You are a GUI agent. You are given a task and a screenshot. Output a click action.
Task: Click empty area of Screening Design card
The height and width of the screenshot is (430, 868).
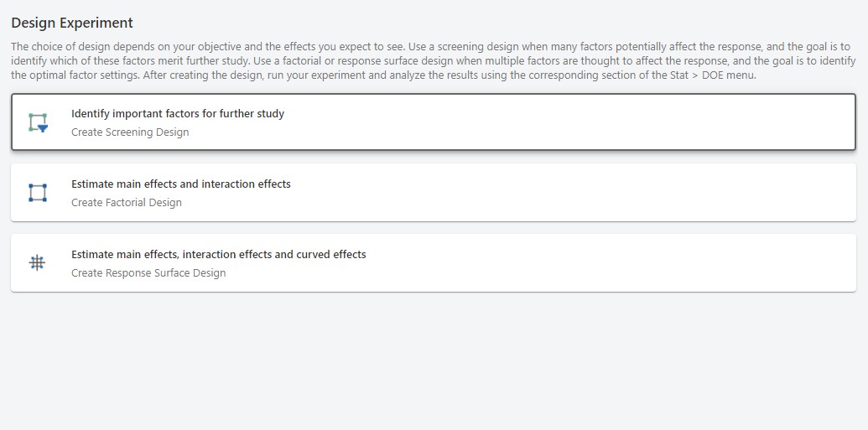[587, 122]
